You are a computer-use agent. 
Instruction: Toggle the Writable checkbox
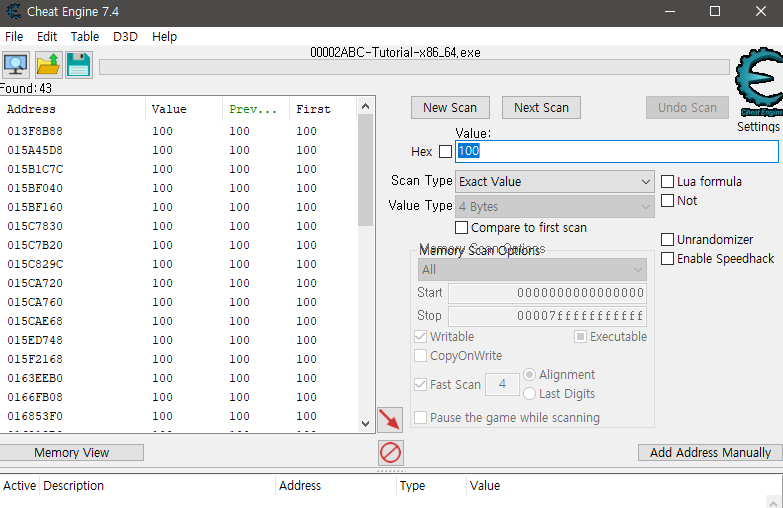point(420,337)
